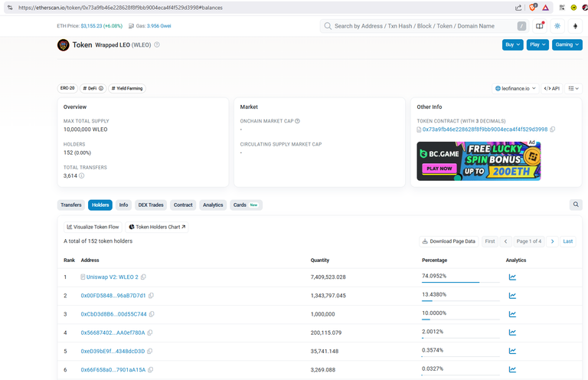Open analytics chart for 0.0327% holder
The width and height of the screenshot is (588, 380).
512,369
